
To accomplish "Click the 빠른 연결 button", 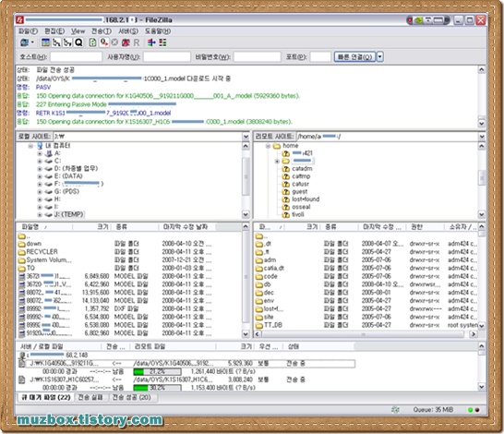I will coord(354,57).
